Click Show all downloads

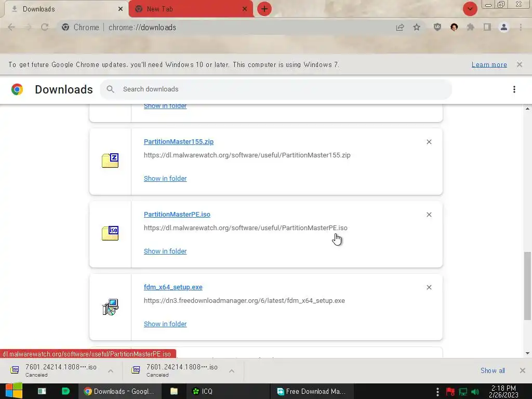tap(493, 370)
